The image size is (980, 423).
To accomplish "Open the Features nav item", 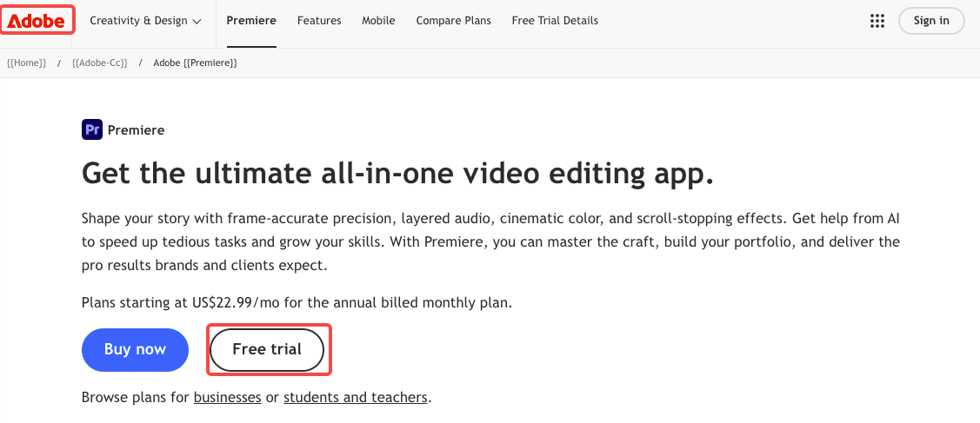I will point(319,21).
